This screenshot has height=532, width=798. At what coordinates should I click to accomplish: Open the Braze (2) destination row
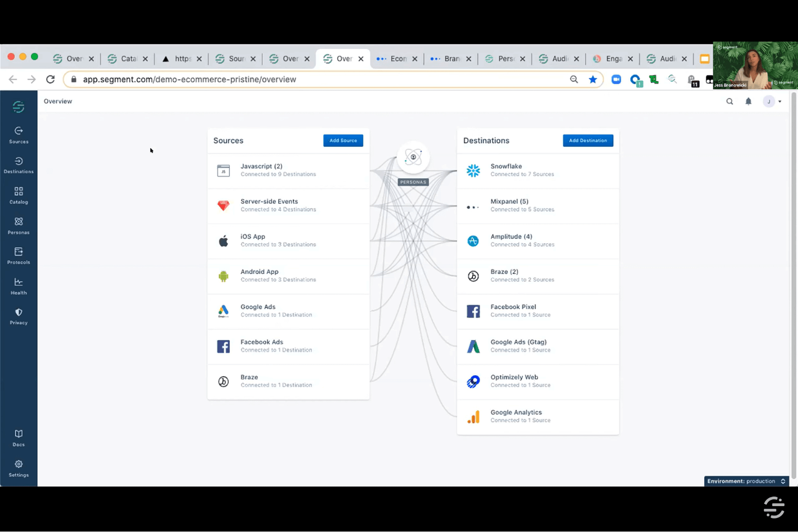tap(538, 276)
